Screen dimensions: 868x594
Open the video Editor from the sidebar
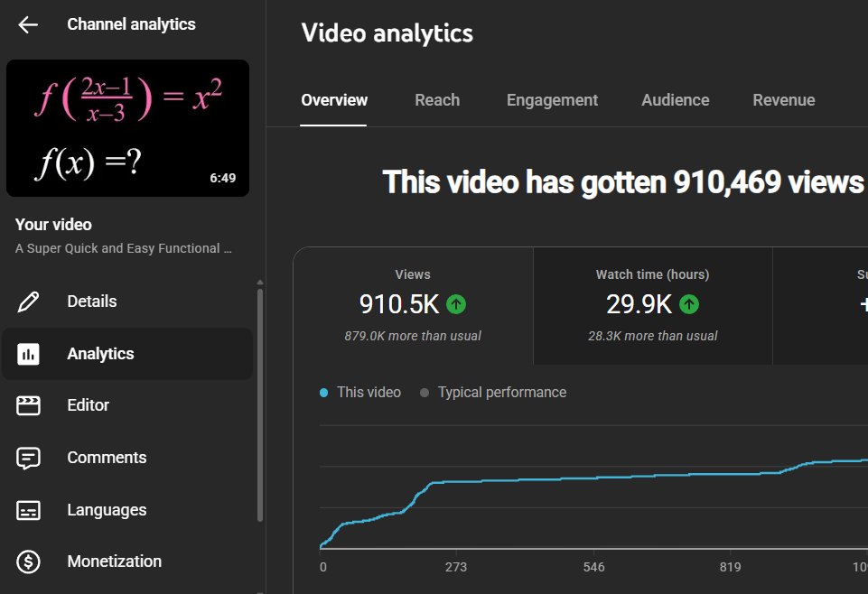coord(88,405)
